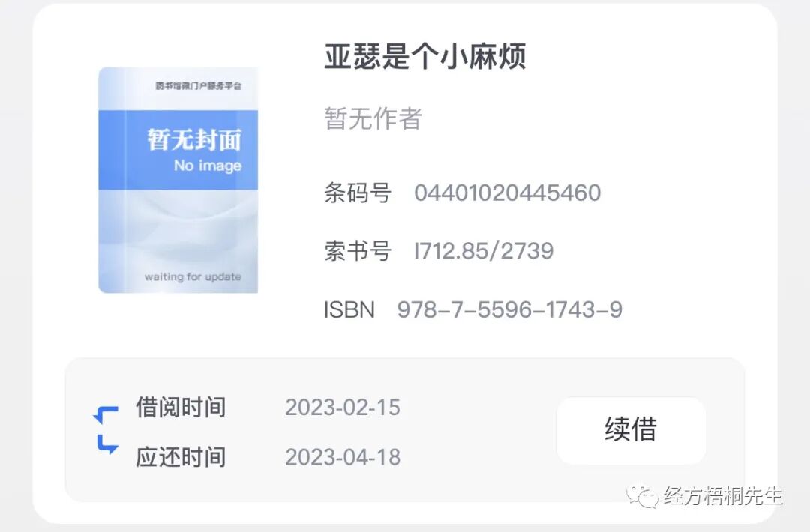Select barcode number 04401020445460
This screenshot has width=810, height=532.
click(x=507, y=193)
